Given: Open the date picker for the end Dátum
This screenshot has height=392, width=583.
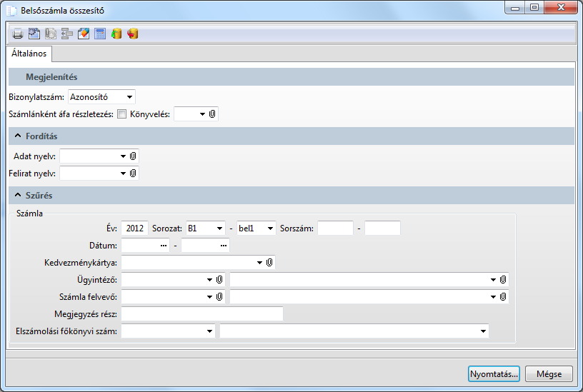Looking at the screenshot, I should (x=224, y=246).
